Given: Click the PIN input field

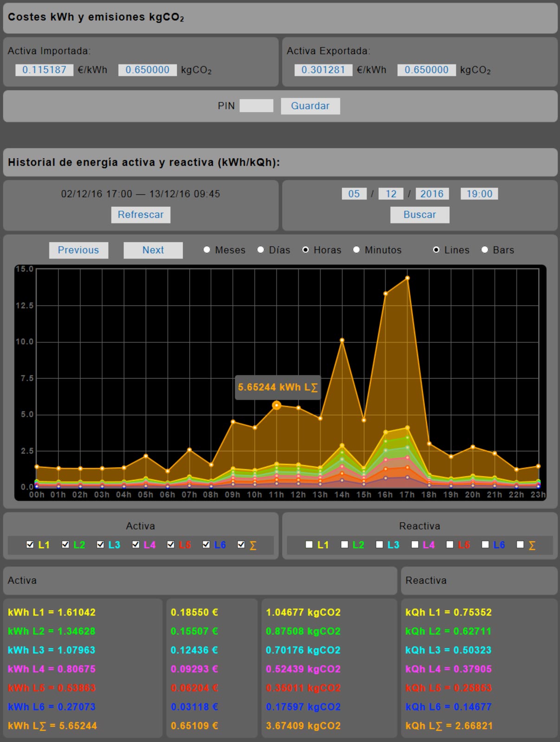Looking at the screenshot, I should tap(256, 106).
